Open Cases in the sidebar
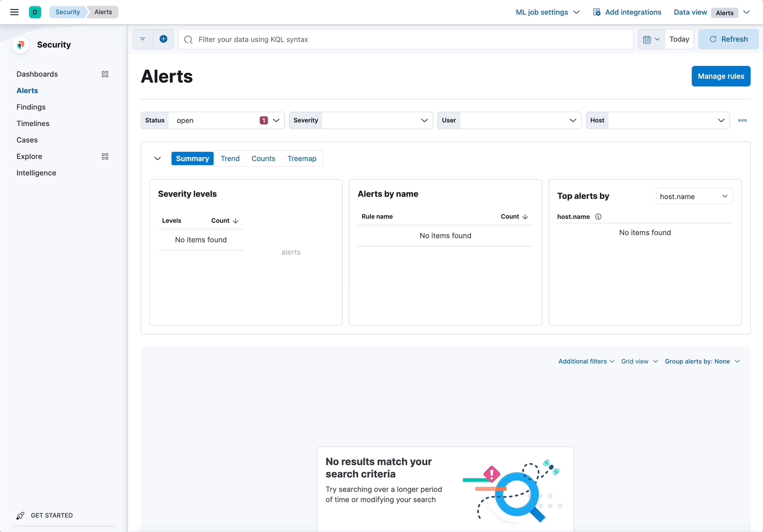 27,140
